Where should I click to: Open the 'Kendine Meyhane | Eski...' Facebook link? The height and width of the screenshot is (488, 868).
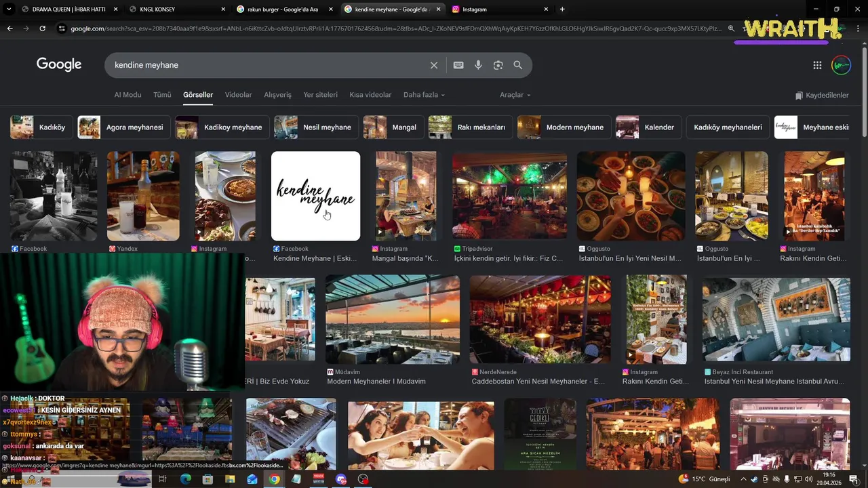pos(315,258)
